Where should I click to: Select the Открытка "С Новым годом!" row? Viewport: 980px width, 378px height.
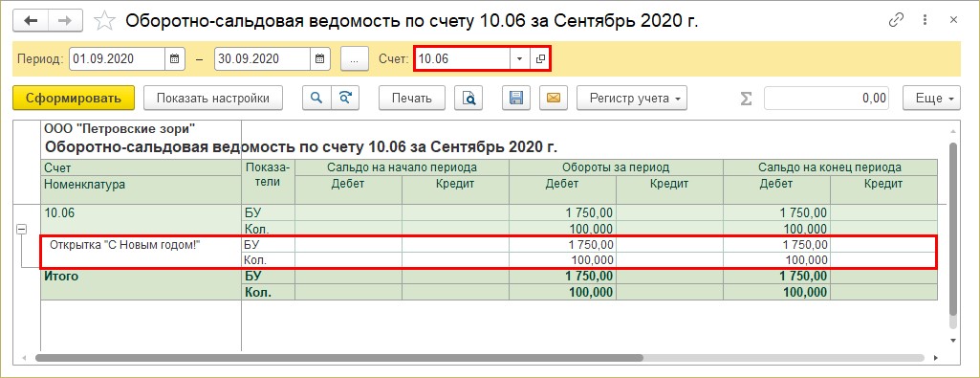tap(489, 253)
